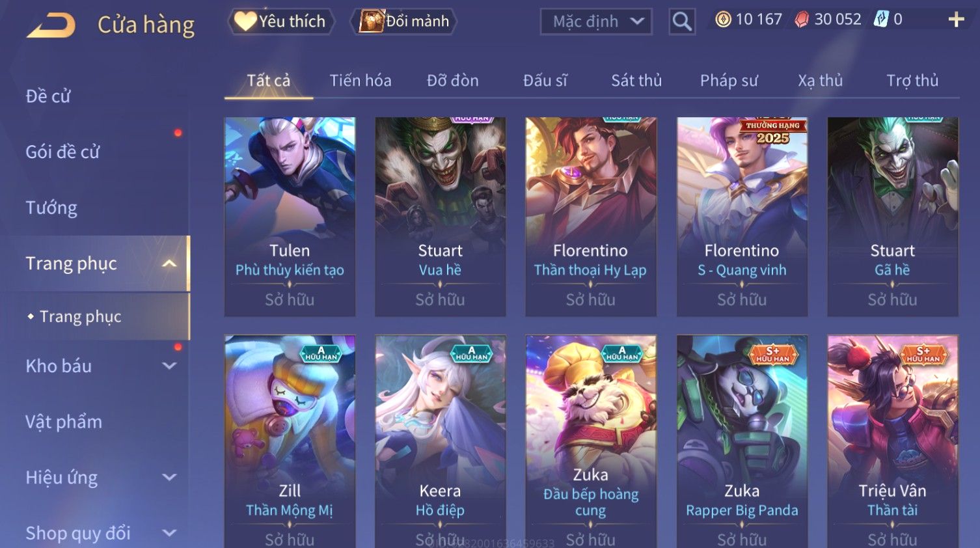The width and height of the screenshot is (980, 548).
Task: Open the Mặc định sort dropdown
Action: coord(595,21)
